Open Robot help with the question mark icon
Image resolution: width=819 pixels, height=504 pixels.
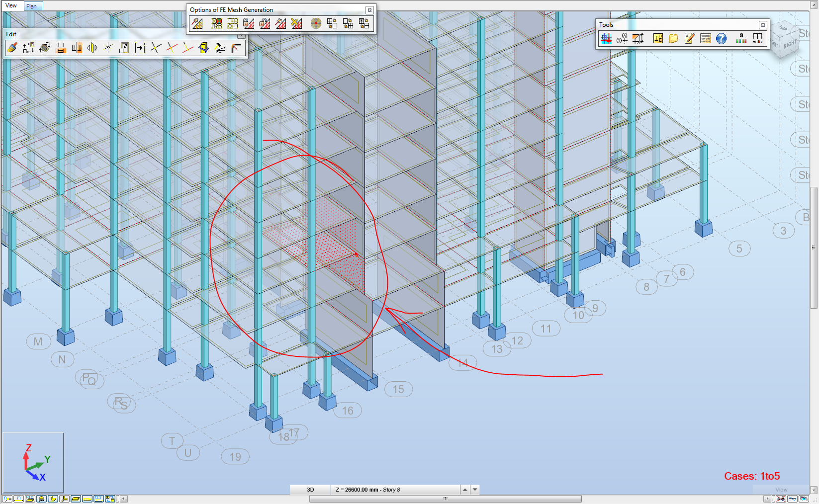click(722, 38)
